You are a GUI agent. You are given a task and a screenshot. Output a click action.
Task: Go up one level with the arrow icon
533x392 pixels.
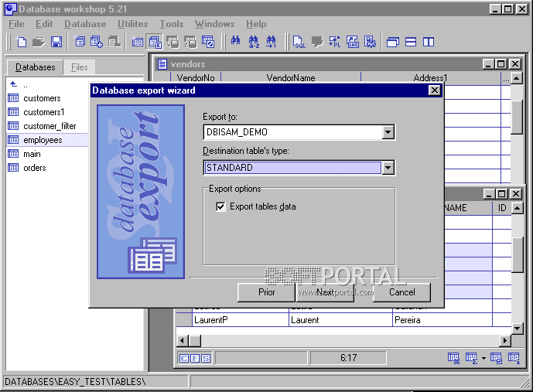(x=14, y=84)
